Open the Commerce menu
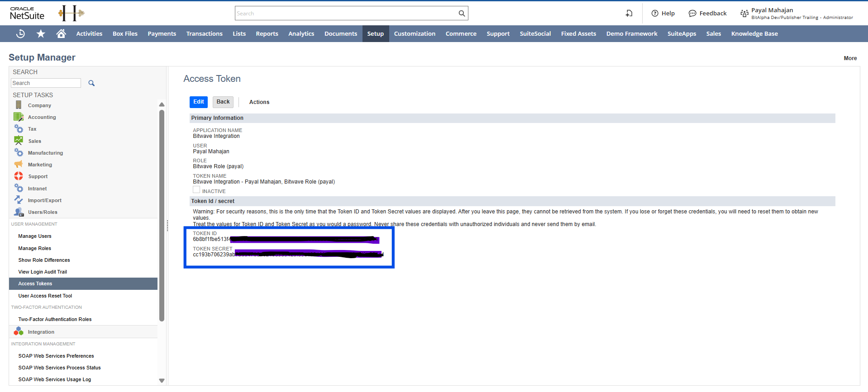 coord(461,33)
